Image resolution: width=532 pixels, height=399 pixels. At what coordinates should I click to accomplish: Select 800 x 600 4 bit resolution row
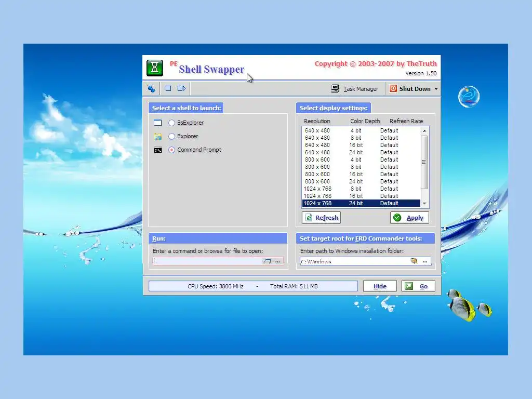[361, 159]
